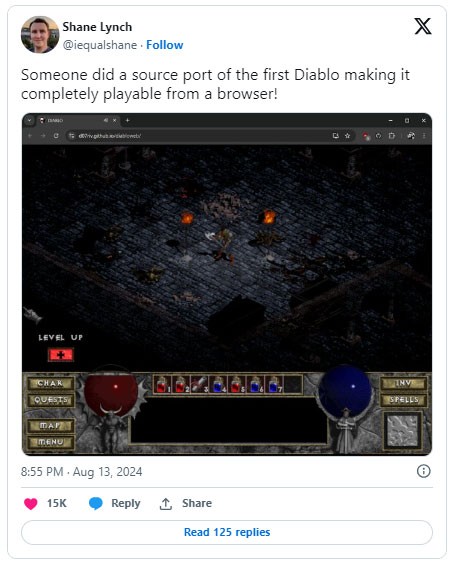Open the MAP button
Image resolution: width=454 pixels, height=568 pixels.
coord(50,426)
